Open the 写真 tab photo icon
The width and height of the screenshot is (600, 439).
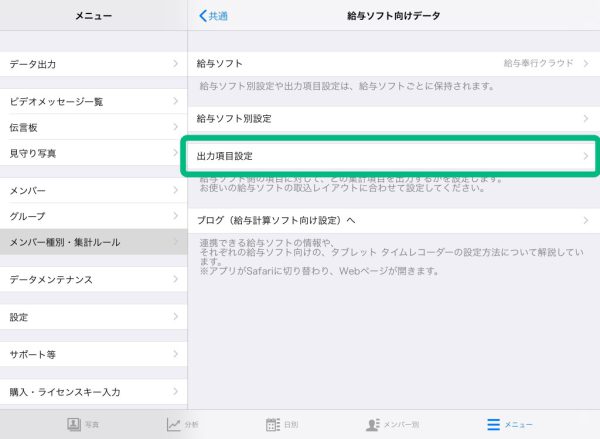[74, 425]
